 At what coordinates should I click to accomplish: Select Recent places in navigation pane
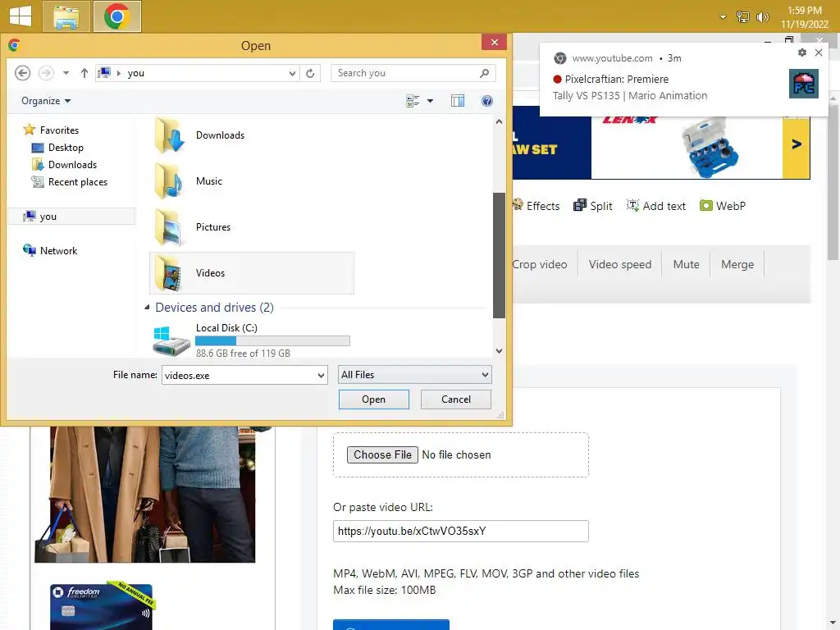pyautogui.click(x=70, y=182)
